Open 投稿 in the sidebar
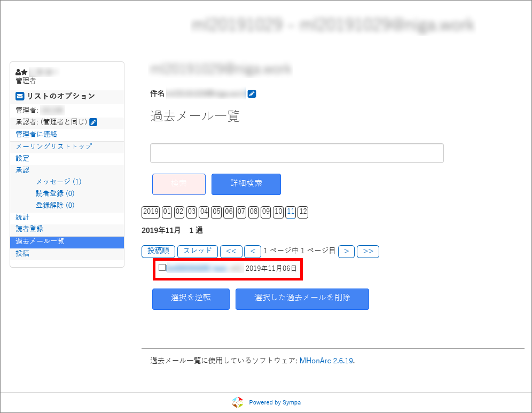532x413 pixels. 22,253
